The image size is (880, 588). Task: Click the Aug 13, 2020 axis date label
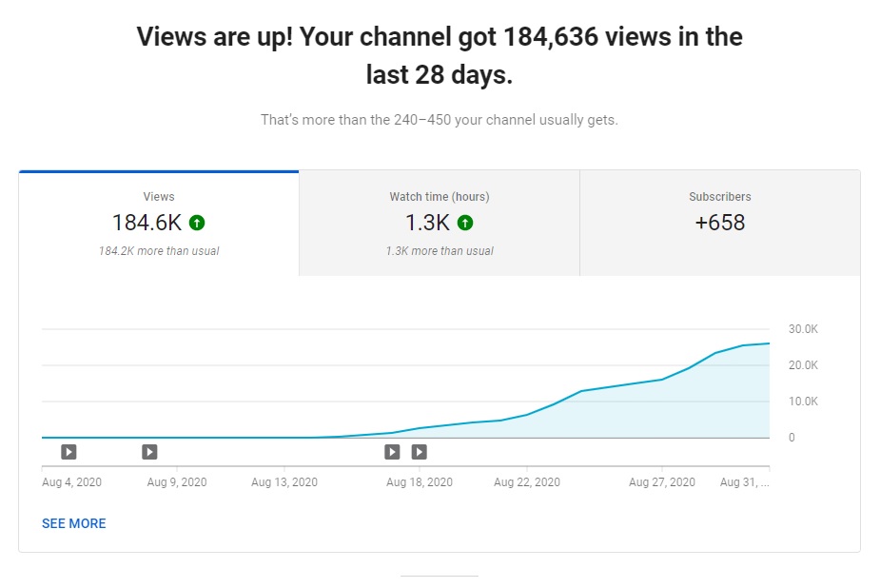pyautogui.click(x=284, y=482)
